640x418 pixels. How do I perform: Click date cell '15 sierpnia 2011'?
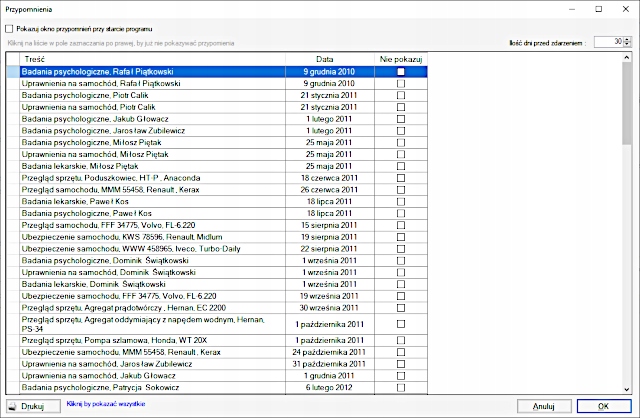[330, 225]
